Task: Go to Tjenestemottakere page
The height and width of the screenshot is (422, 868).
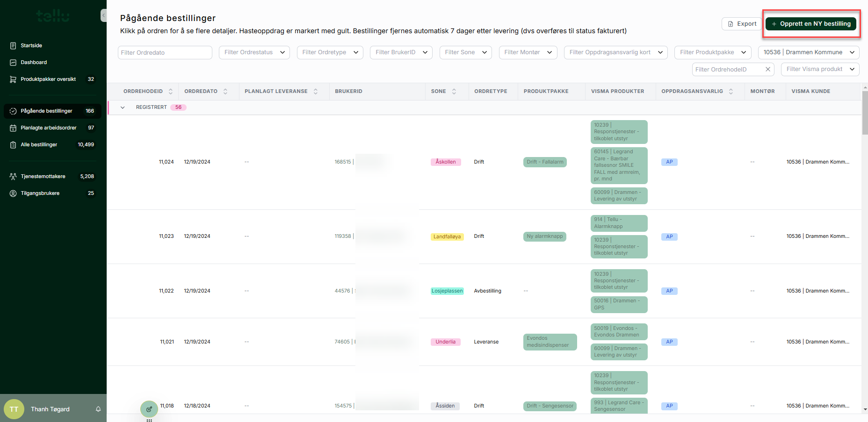Action: point(43,176)
